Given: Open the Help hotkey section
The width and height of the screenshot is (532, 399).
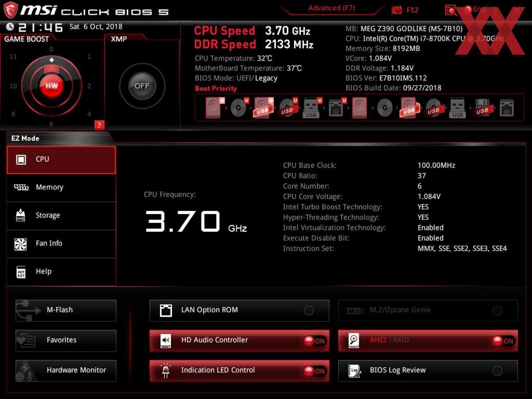Looking at the screenshot, I should 61,271.
